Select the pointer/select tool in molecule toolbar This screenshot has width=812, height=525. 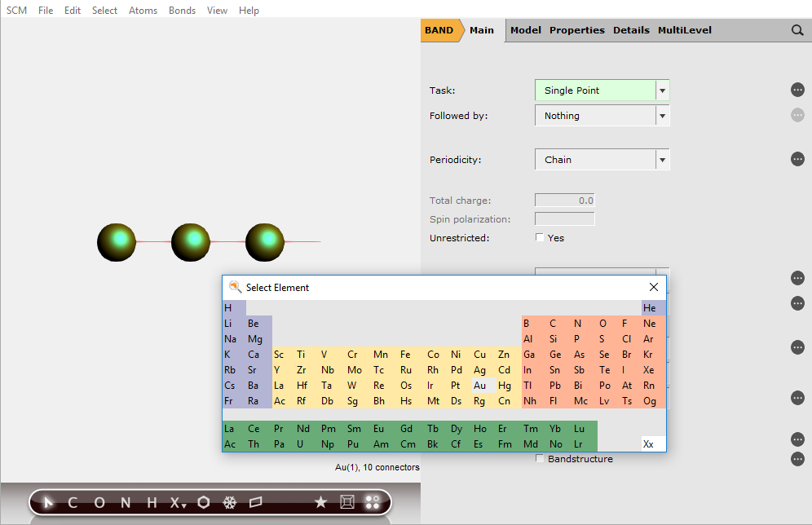[x=46, y=502]
